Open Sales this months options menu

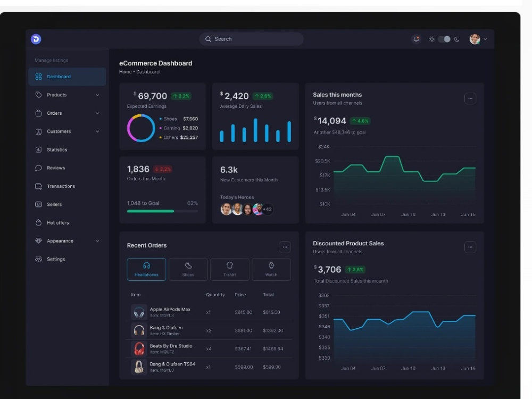(x=470, y=98)
